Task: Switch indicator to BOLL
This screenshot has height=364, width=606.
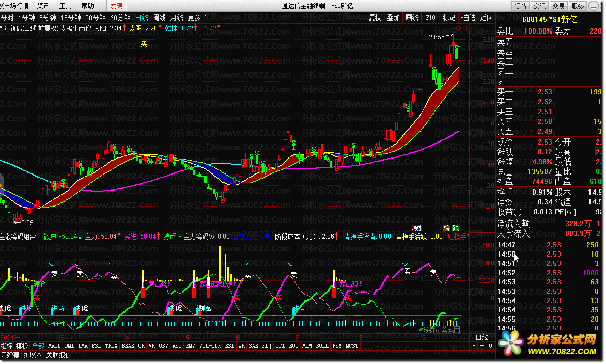Action: [x=322, y=346]
